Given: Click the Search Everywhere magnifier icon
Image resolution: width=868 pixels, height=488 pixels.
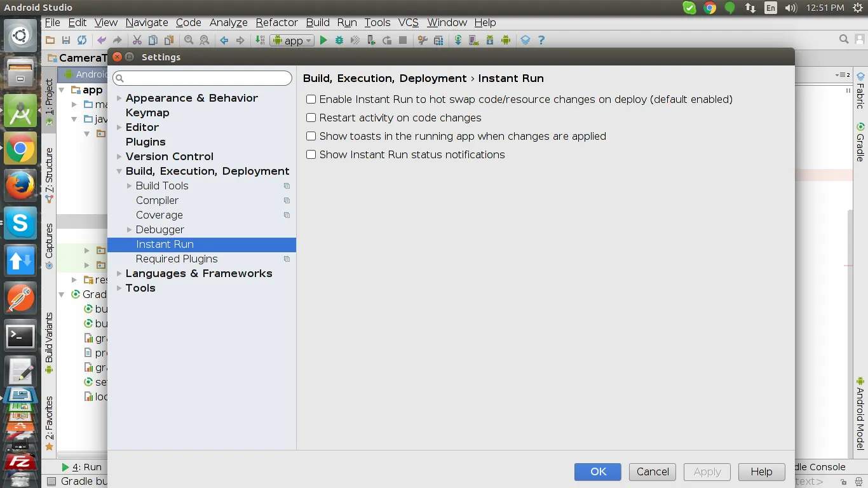Looking at the screenshot, I should click(x=844, y=39).
